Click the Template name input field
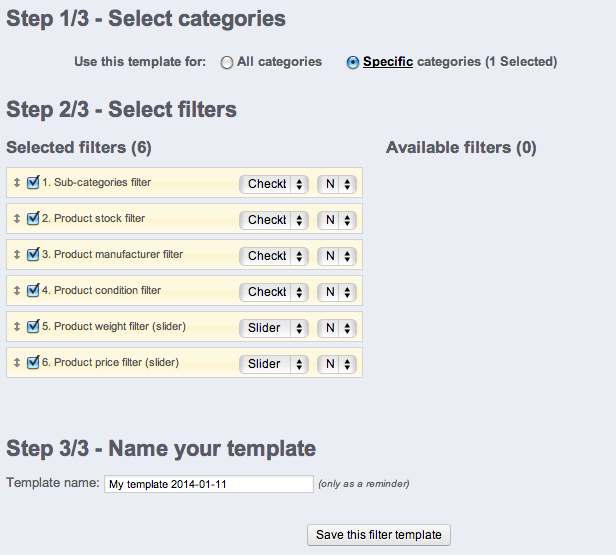The image size is (616, 555). click(x=209, y=484)
